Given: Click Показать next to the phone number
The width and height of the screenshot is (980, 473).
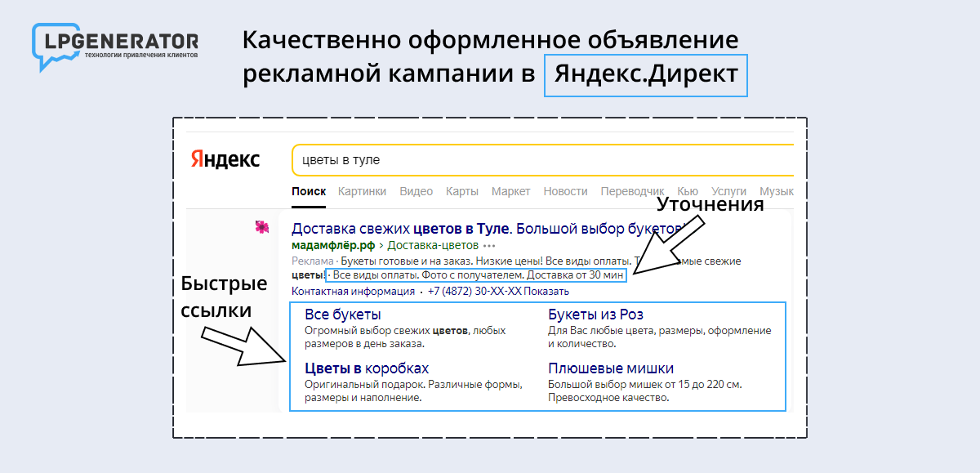Looking at the screenshot, I should (546, 291).
